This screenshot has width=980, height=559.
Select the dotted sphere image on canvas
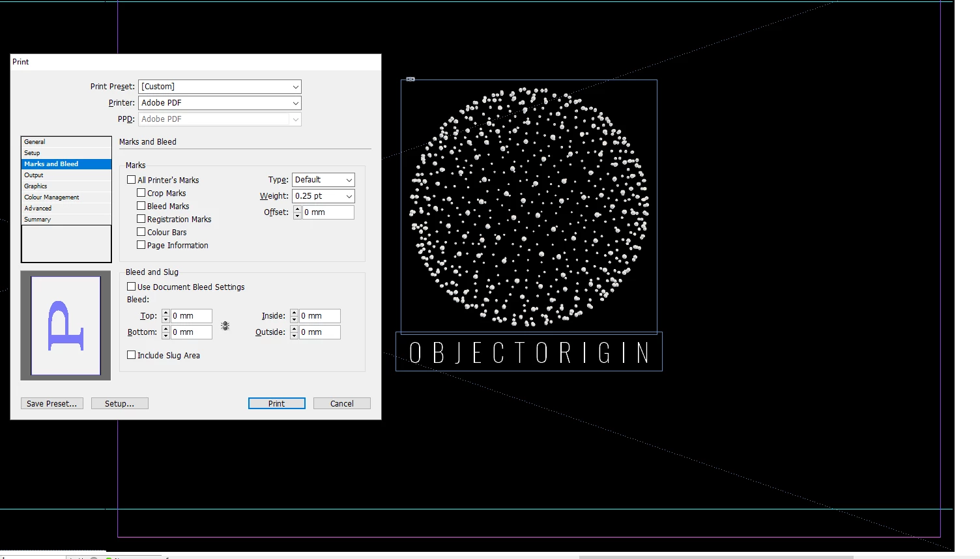pyautogui.click(x=529, y=207)
